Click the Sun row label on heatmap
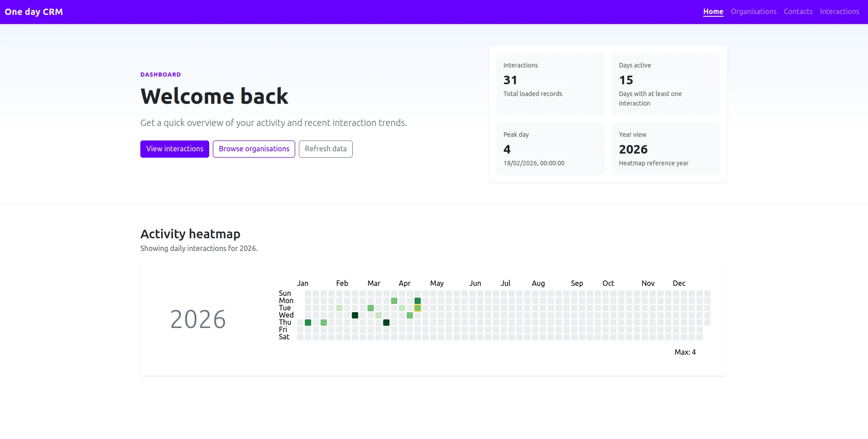 click(x=285, y=294)
